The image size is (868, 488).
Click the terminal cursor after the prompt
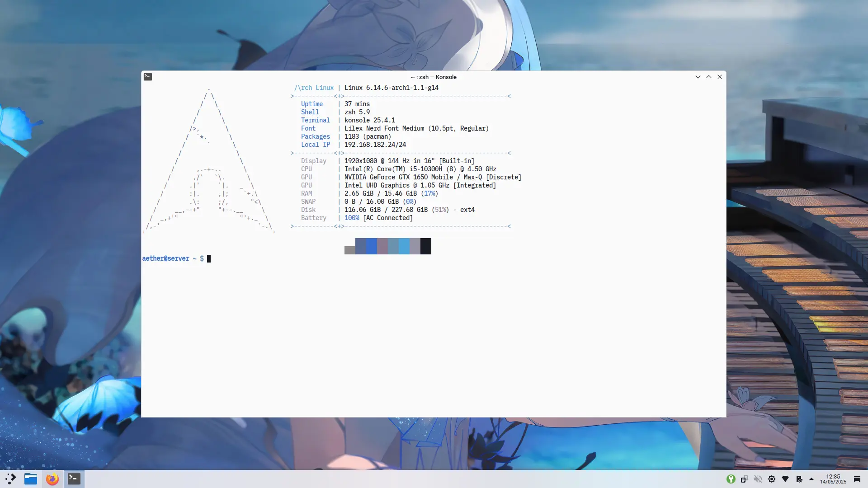click(x=209, y=258)
